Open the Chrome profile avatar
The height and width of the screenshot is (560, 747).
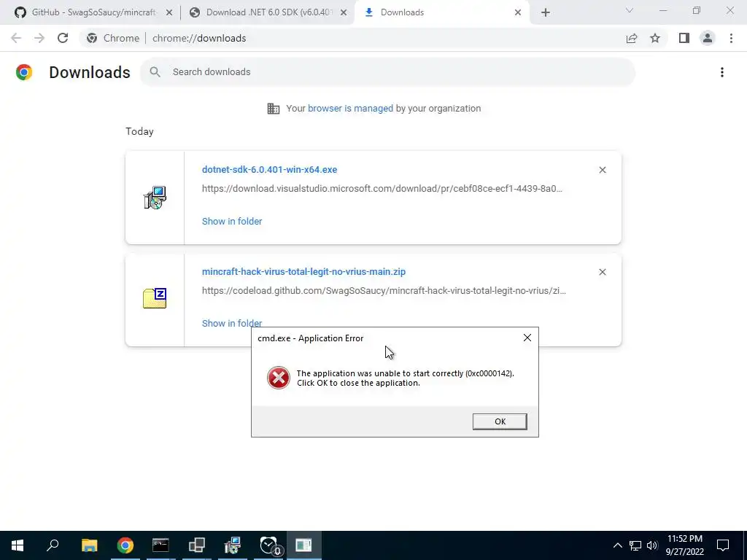(708, 38)
